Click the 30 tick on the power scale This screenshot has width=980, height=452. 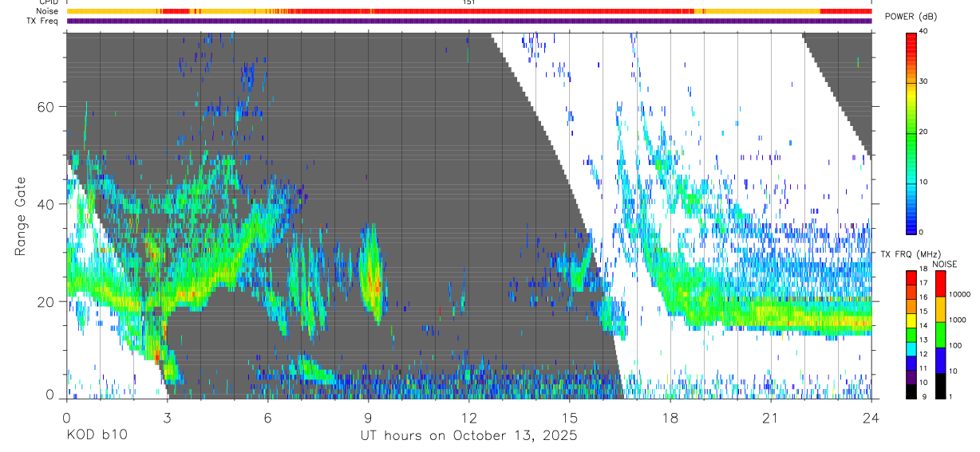tap(925, 81)
